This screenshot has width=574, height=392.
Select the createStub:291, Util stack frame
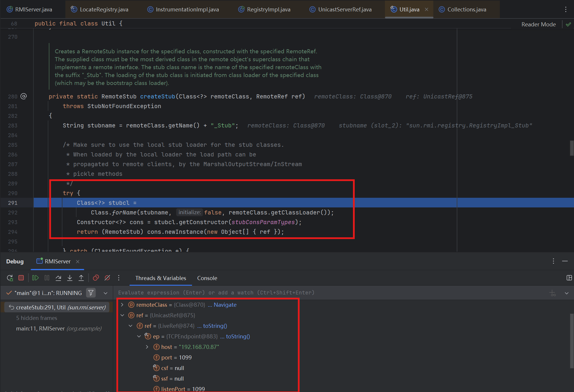pyautogui.click(x=57, y=307)
